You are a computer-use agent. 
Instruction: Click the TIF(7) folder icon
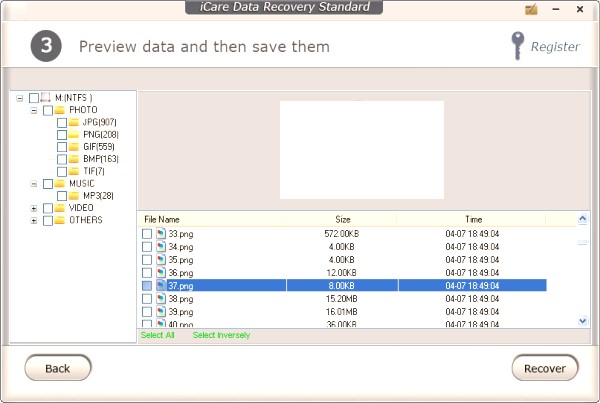point(73,171)
